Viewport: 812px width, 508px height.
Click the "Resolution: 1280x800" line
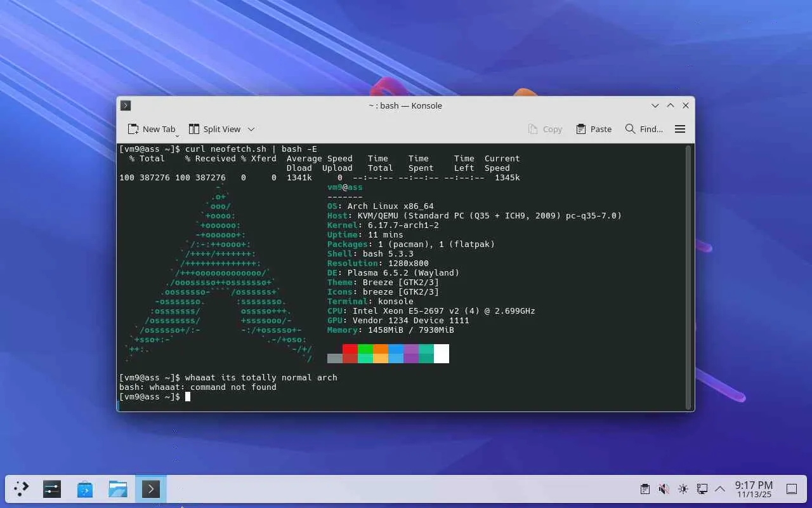pos(378,264)
